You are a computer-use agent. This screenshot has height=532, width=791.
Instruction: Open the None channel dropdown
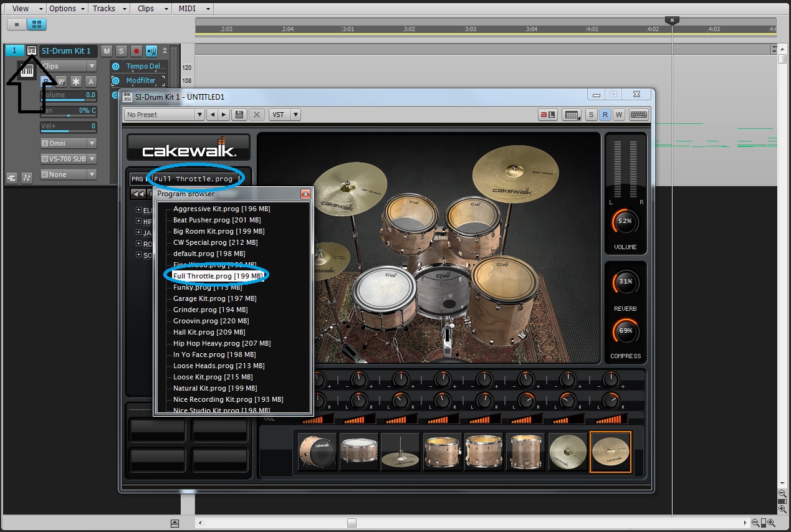(x=69, y=174)
